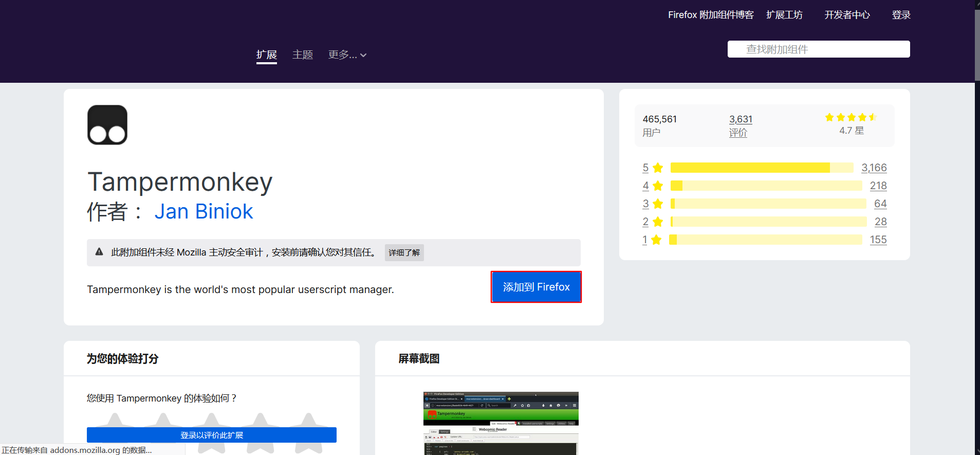The width and height of the screenshot is (980, 455).
Task: Click the 登录以评价此扩展 button
Action: (212, 435)
